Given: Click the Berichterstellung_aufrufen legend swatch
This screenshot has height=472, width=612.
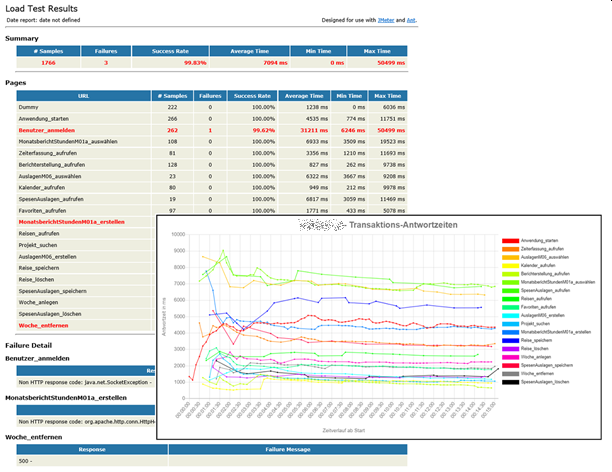Looking at the screenshot, I should click(511, 274).
